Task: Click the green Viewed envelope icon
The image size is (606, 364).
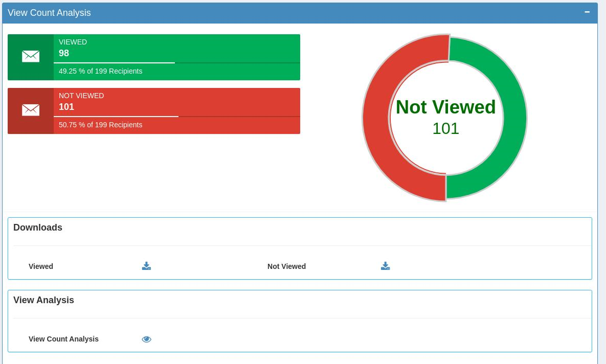Action: pos(31,57)
